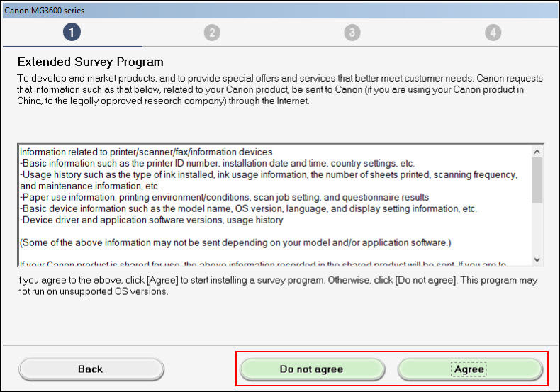Click the Extended Survey Program heading
560x392 pixels.
[90, 62]
